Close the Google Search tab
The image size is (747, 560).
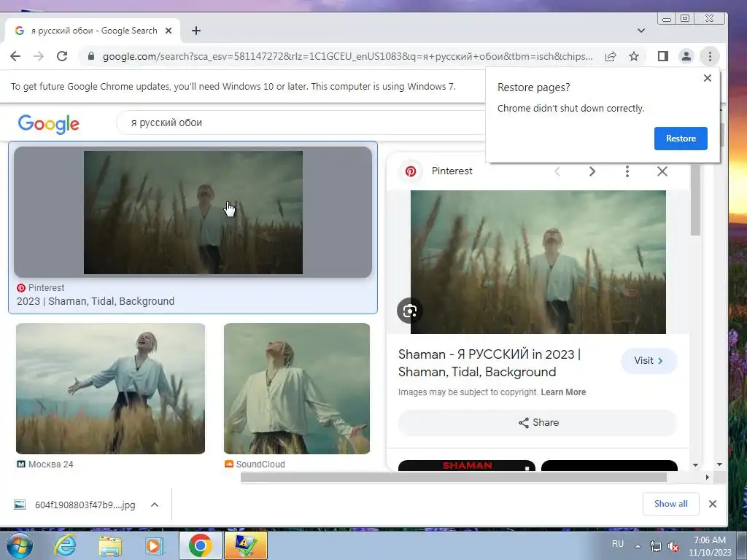coord(169,31)
